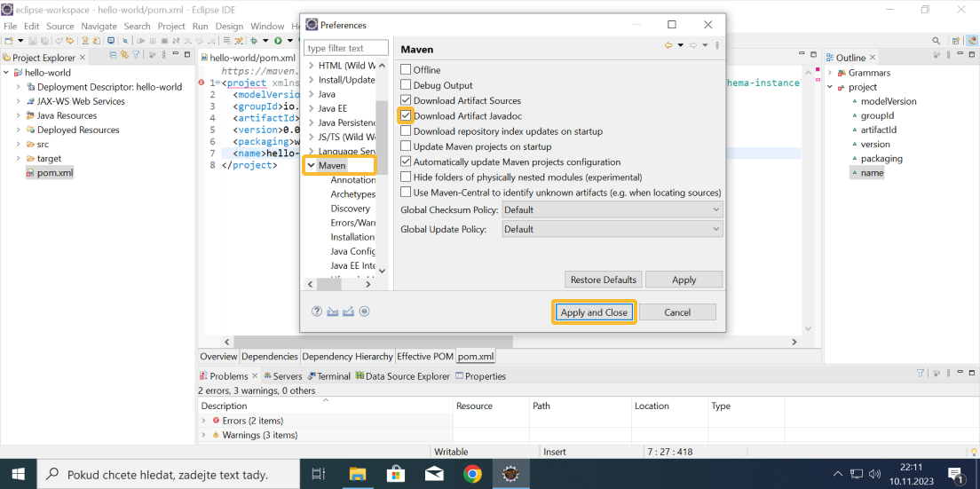
Task: Click the Back arrow in Preferences header
Action: pos(668,45)
